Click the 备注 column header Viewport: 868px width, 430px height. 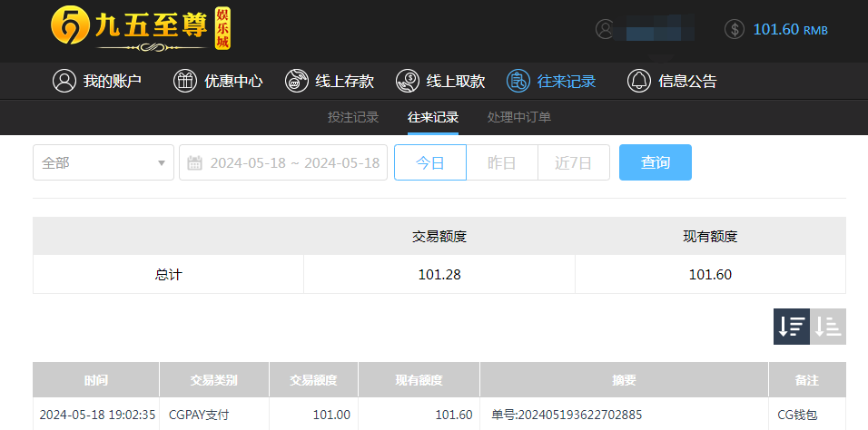(x=807, y=380)
